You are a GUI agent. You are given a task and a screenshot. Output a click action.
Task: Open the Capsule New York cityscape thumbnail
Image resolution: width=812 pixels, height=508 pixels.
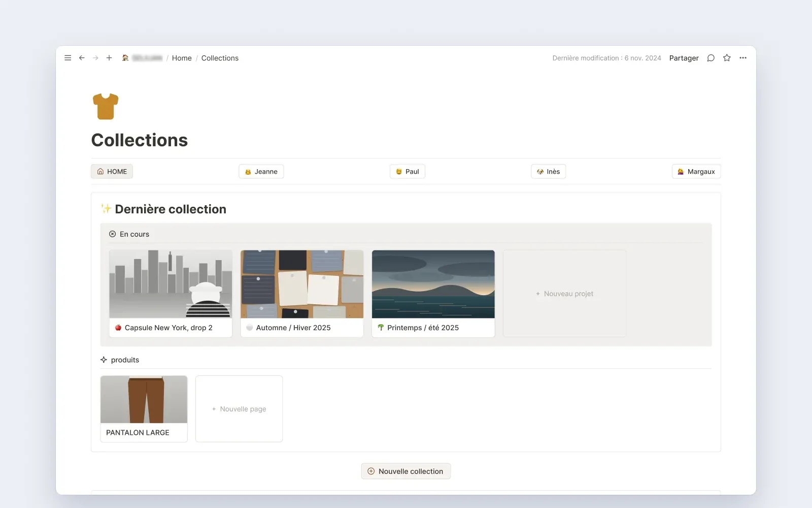(x=171, y=284)
